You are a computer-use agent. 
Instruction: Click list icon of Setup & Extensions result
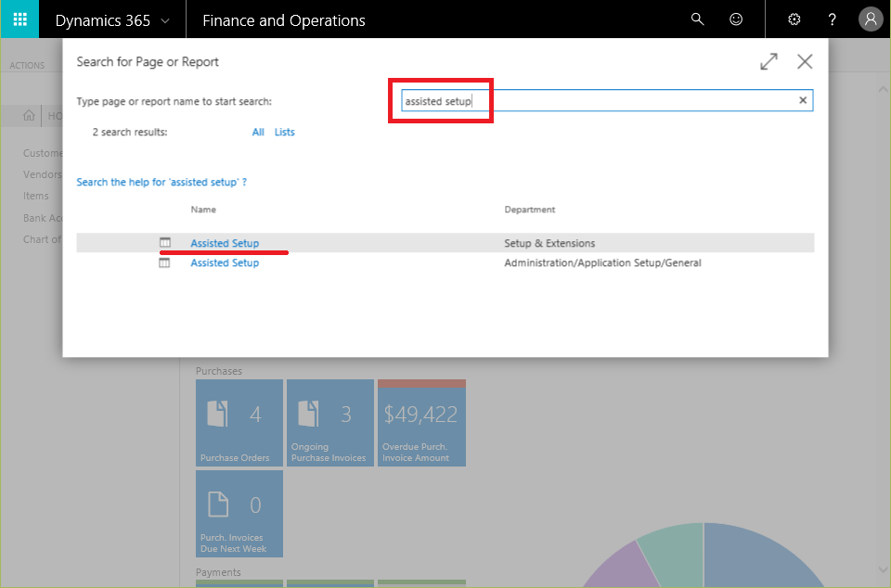click(165, 243)
